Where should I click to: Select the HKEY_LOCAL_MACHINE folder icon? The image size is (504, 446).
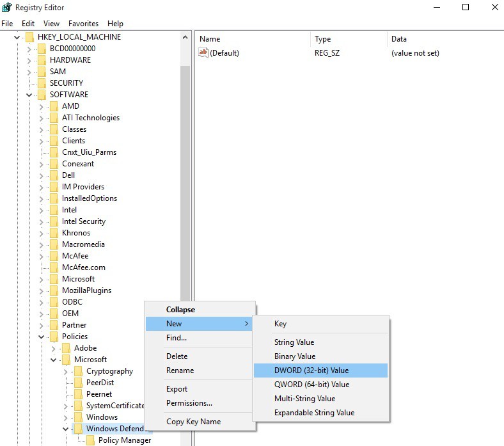[x=29, y=37]
